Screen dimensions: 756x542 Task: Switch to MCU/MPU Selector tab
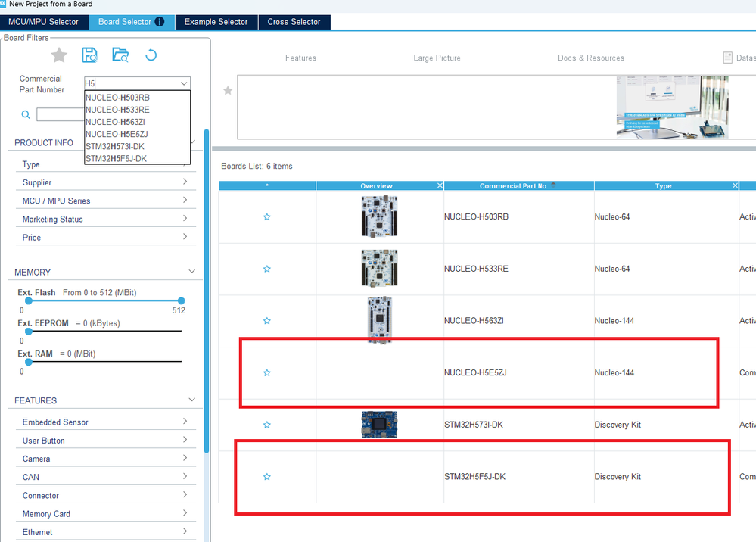43,22
